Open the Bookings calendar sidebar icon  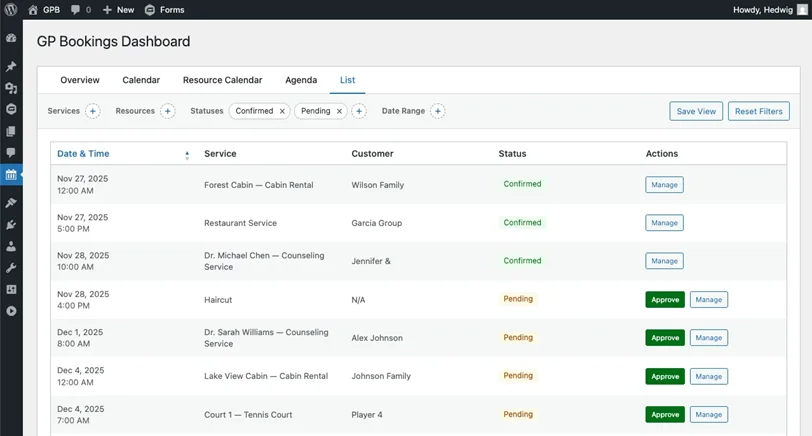click(x=11, y=175)
